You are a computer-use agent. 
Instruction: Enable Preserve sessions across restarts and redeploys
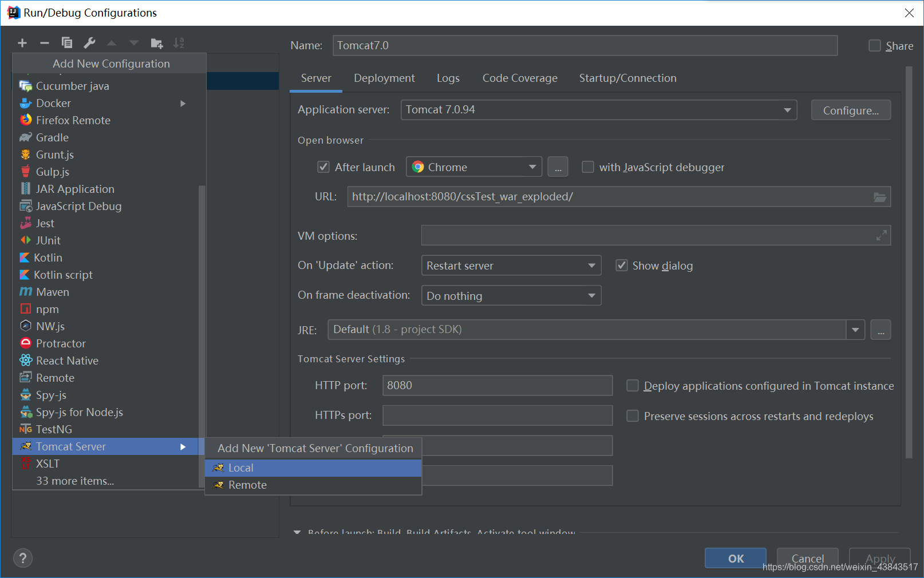pyautogui.click(x=633, y=416)
